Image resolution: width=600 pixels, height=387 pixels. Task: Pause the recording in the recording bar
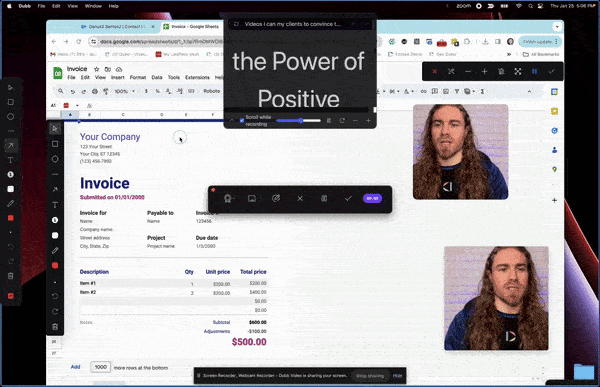[324, 198]
